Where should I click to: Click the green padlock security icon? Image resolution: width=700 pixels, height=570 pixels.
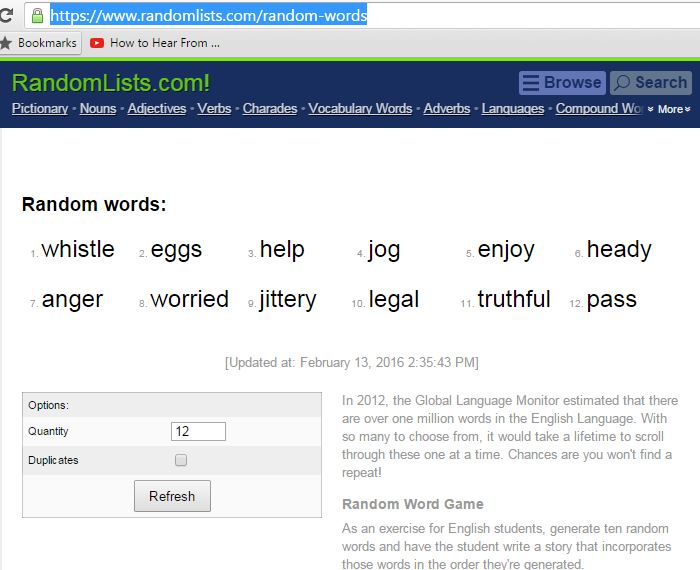38,16
